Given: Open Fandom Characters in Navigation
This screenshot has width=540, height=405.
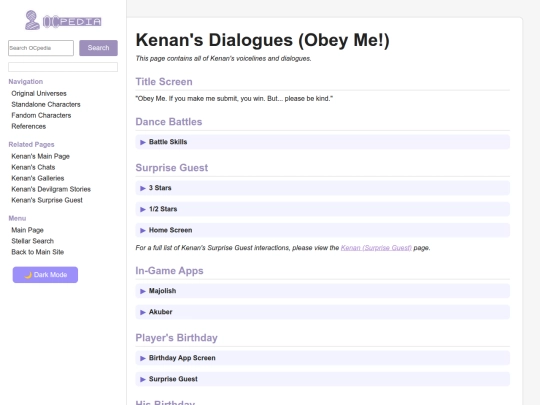Looking at the screenshot, I should [41, 115].
